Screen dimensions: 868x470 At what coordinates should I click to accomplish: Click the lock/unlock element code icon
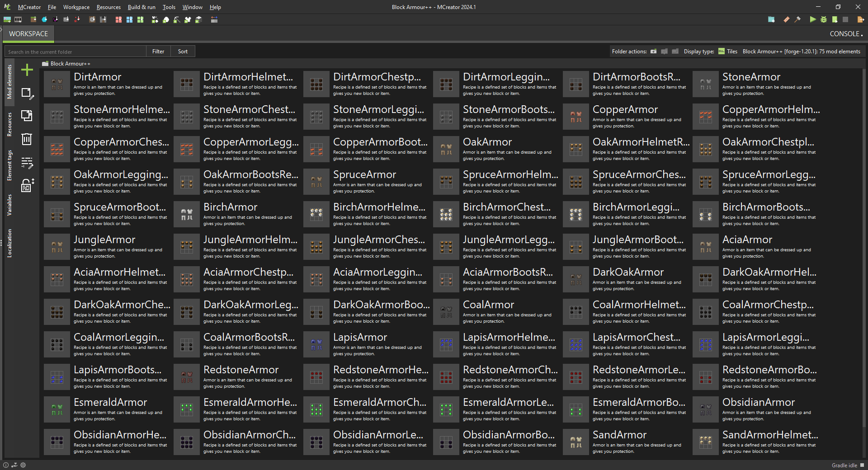point(27,185)
